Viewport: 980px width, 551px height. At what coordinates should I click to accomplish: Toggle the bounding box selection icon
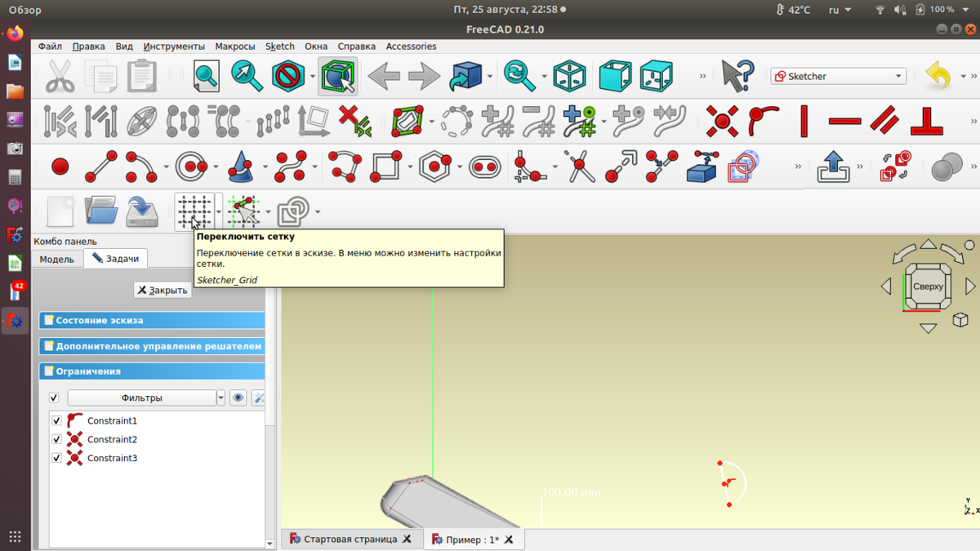pyautogui.click(x=337, y=77)
